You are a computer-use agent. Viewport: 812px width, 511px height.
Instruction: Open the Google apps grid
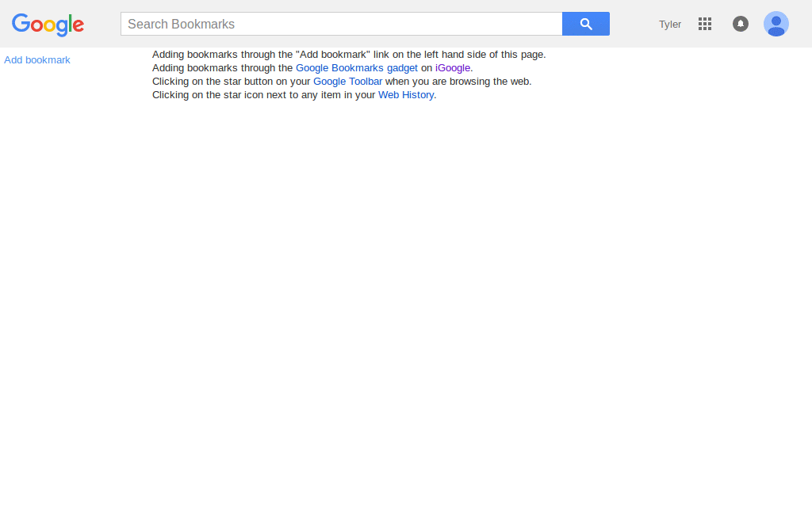705,24
